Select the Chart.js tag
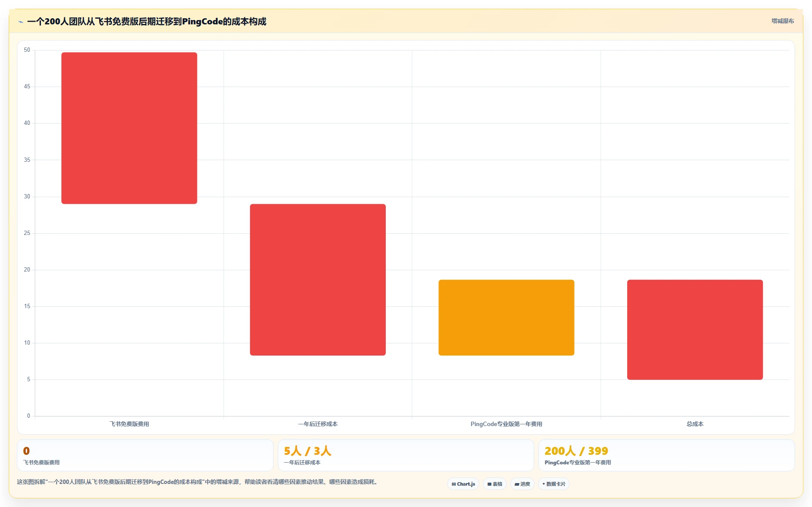The width and height of the screenshot is (812, 507). point(463,484)
